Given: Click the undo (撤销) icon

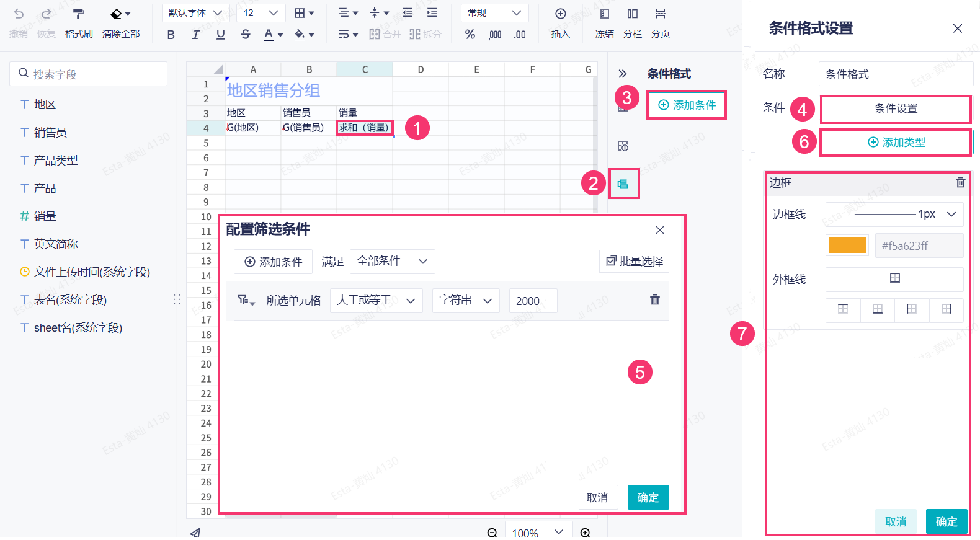Looking at the screenshot, I should 19,14.
